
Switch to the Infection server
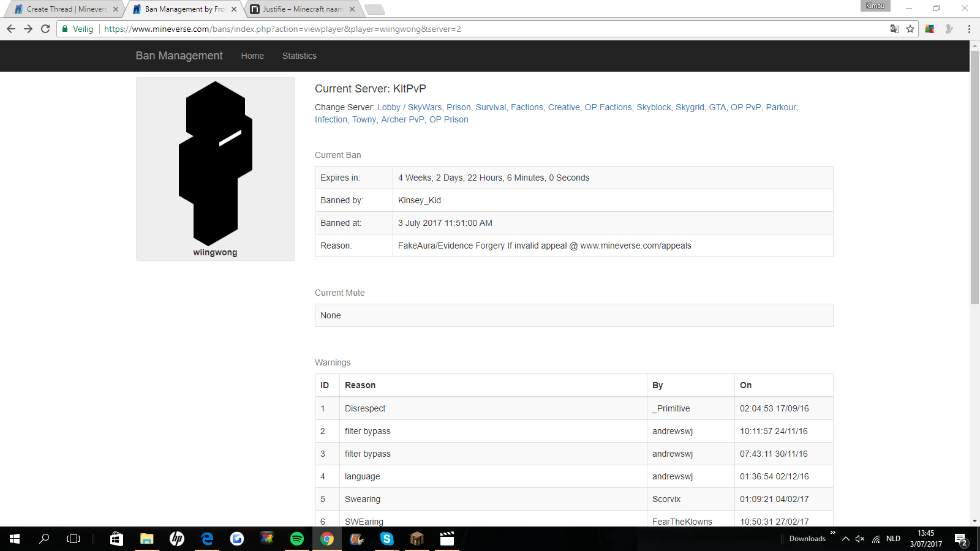pyautogui.click(x=331, y=119)
